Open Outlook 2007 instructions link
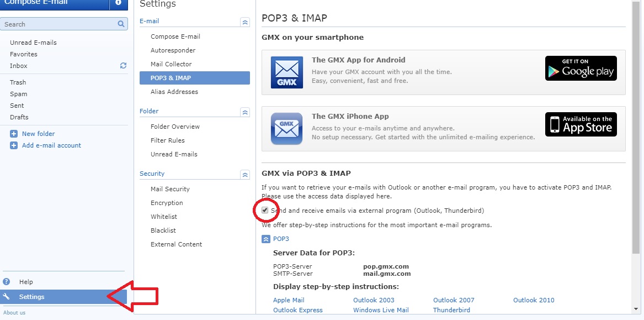This screenshot has width=644, height=320. point(454,300)
